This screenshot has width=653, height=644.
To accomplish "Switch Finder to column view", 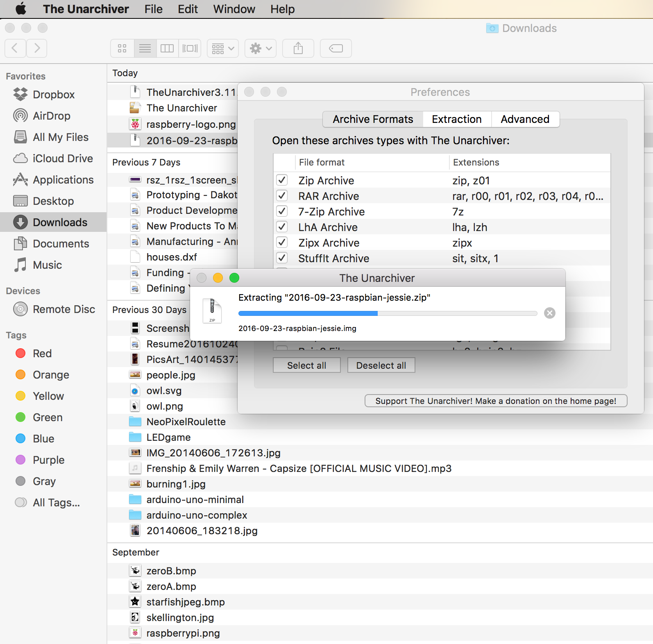I will pos(167,48).
